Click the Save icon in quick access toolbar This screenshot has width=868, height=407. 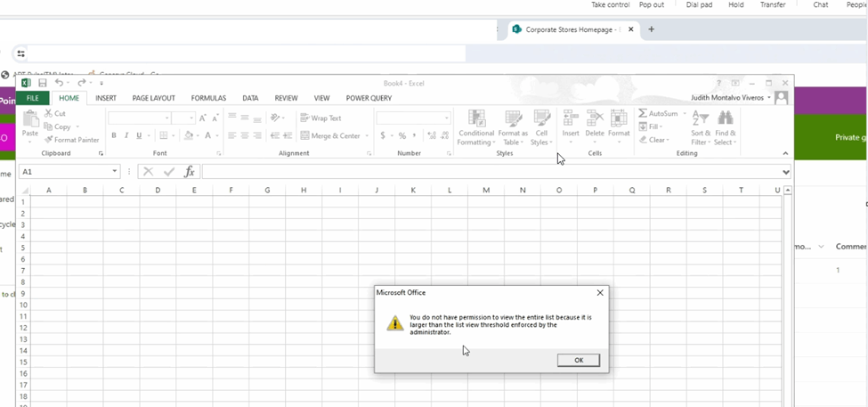[x=42, y=83]
